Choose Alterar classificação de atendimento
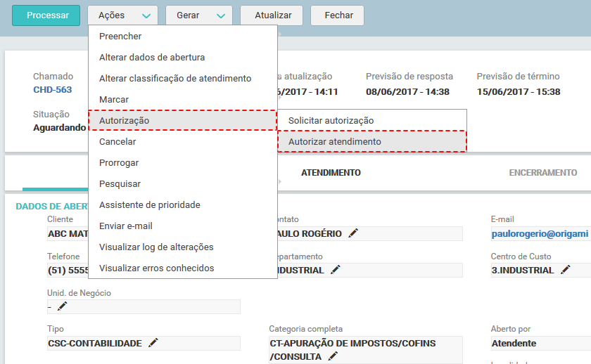 click(183, 78)
